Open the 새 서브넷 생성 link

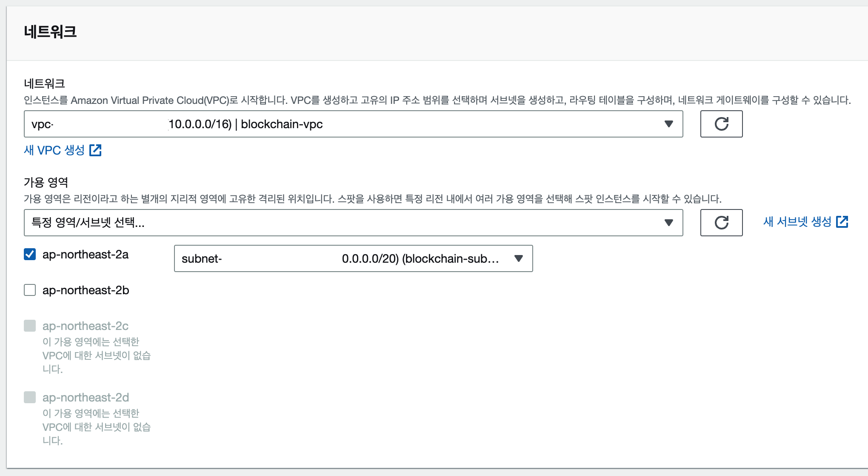[x=797, y=222]
